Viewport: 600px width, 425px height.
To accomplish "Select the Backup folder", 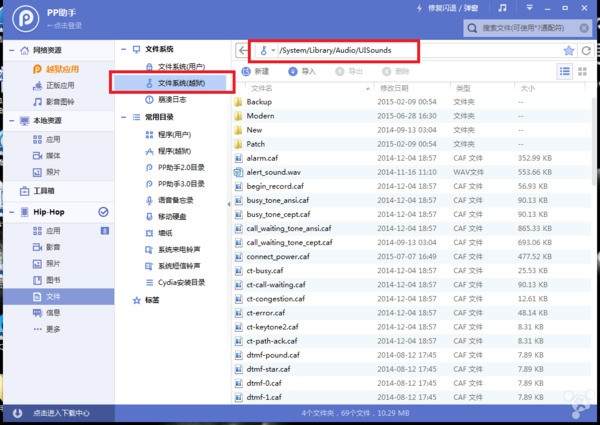I will pos(412,102).
